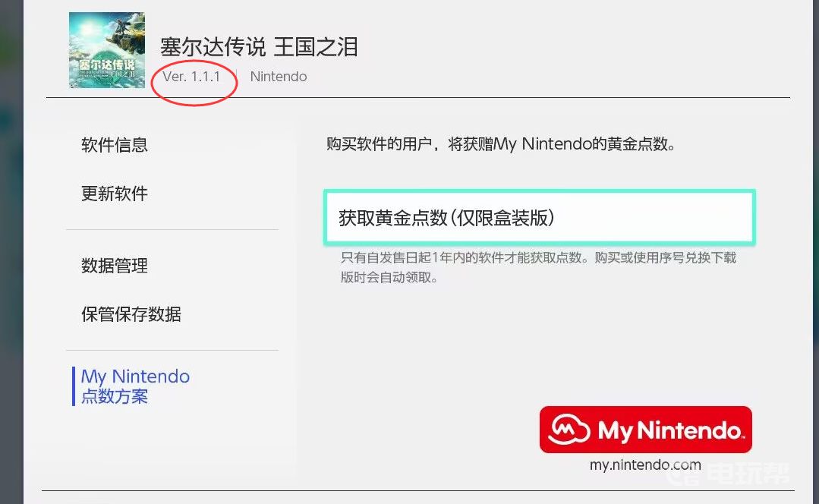This screenshot has height=504, width=819.
Task: Click the 获取黄金点数(仅限盒装版) button
Action: (540, 217)
